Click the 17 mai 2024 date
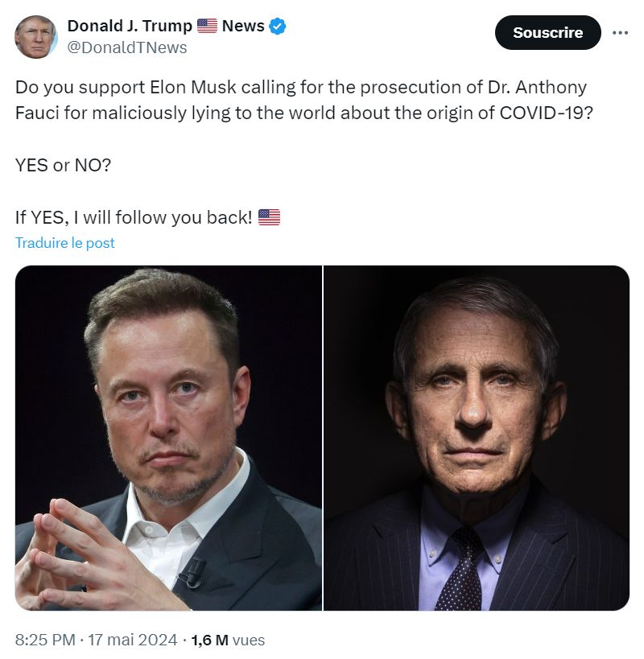This screenshot has height=659, width=644. [131, 640]
